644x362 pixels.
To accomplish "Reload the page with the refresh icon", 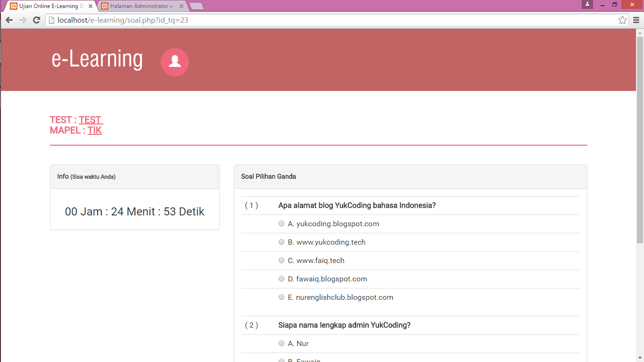I will click(x=36, y=20).
